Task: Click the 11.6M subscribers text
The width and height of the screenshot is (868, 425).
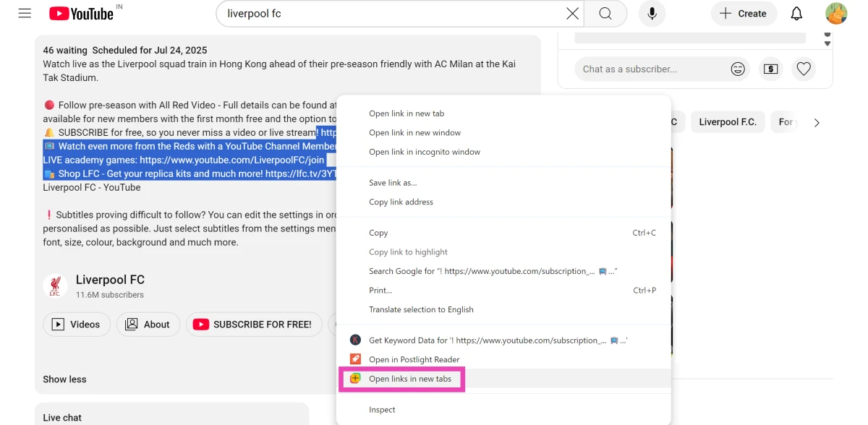Action: point(110,295)
